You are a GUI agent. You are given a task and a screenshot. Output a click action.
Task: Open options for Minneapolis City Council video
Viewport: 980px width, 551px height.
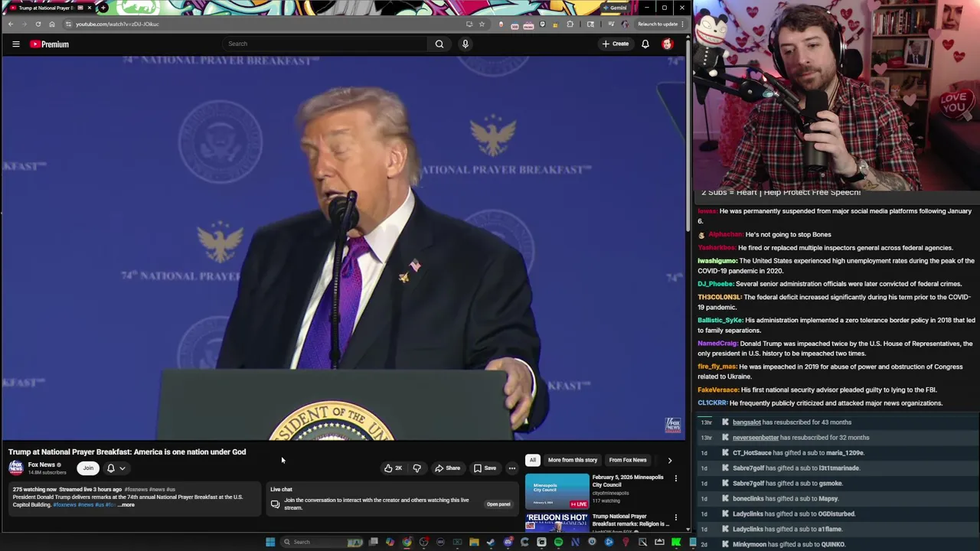tap(675, 478)
